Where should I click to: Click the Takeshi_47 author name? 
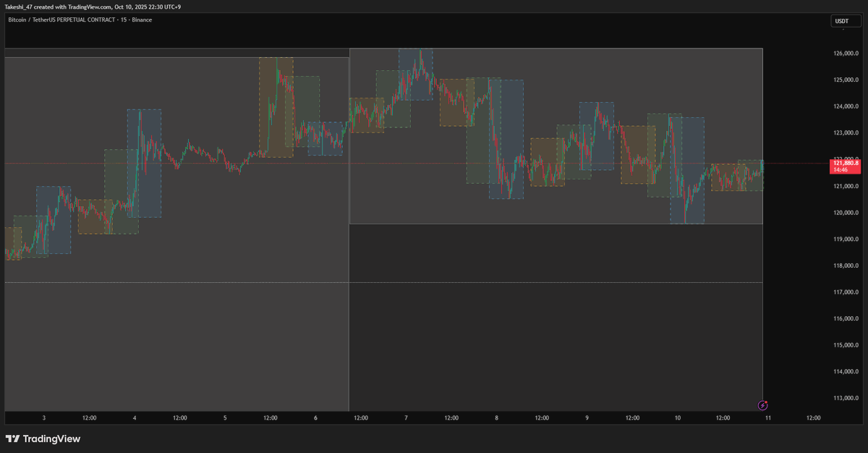pos(18,7)
